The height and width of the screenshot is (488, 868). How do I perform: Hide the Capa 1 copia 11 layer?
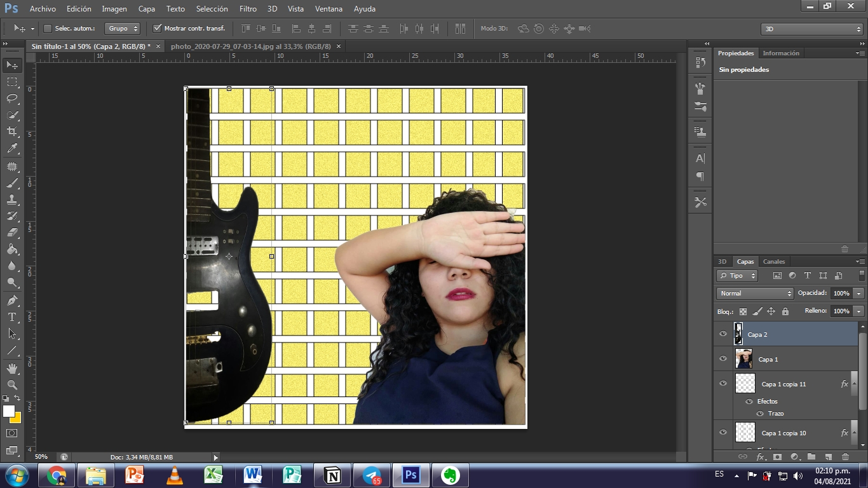[x=722, y=383]
